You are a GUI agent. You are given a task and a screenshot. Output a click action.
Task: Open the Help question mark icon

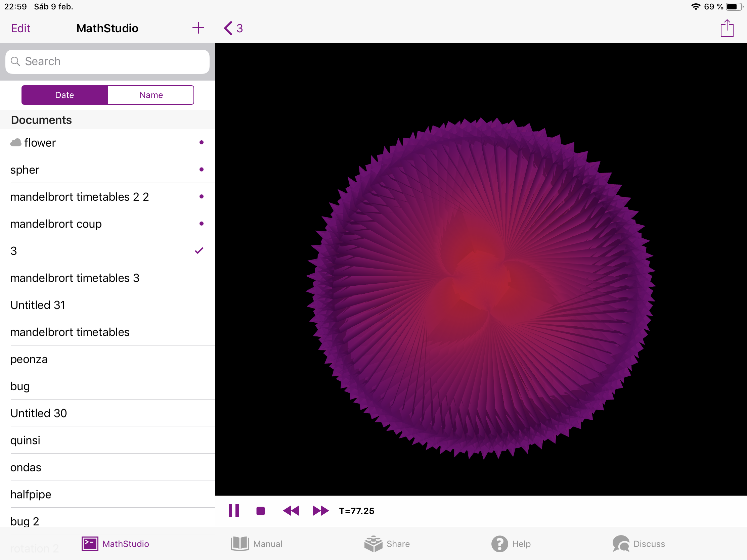click(x=499, y=544)
